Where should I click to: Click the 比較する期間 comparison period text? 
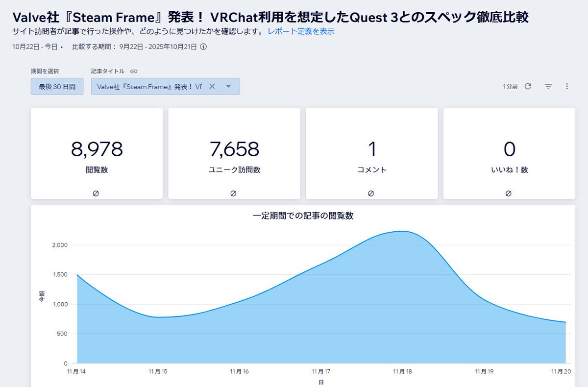tap(134, 47)
